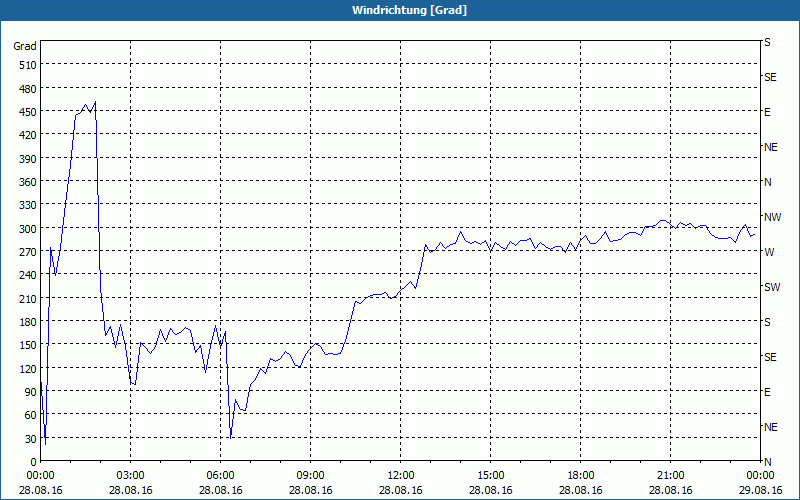Select the N compass label level with 0
The image size is (800, 500).
767,462
